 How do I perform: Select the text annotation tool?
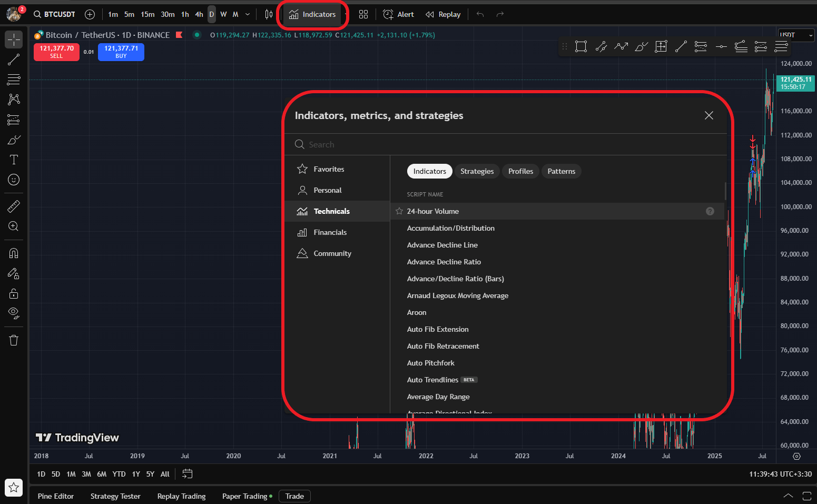[14, 160]
